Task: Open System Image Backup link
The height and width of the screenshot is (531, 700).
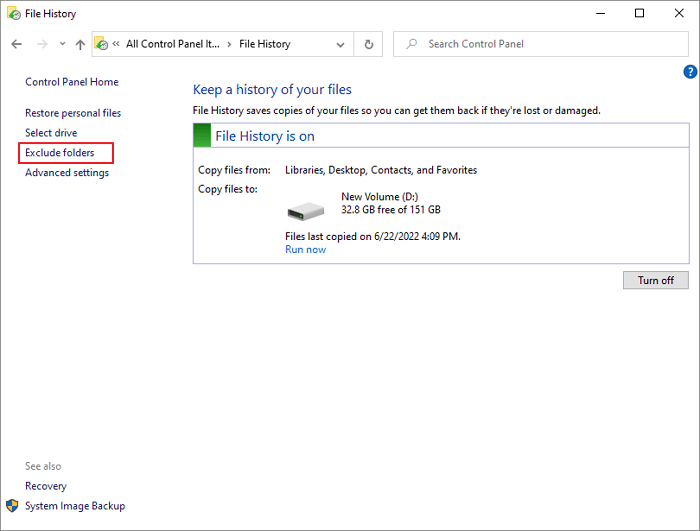Action: tap(75, 506)
